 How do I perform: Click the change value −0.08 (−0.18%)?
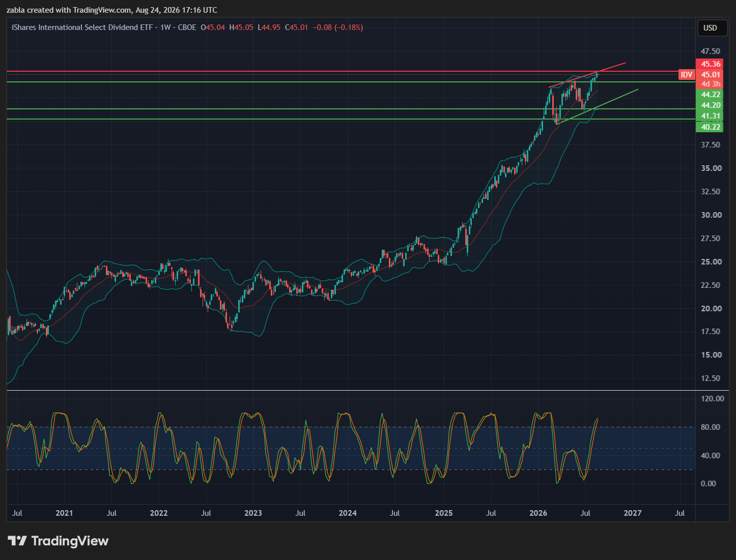(338, 27)
